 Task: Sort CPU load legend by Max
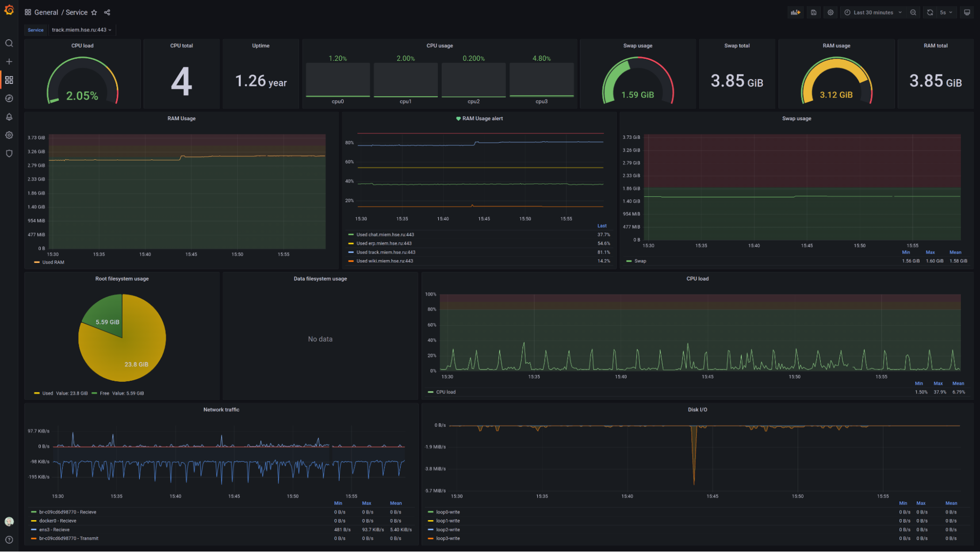(x=938, y=384)
